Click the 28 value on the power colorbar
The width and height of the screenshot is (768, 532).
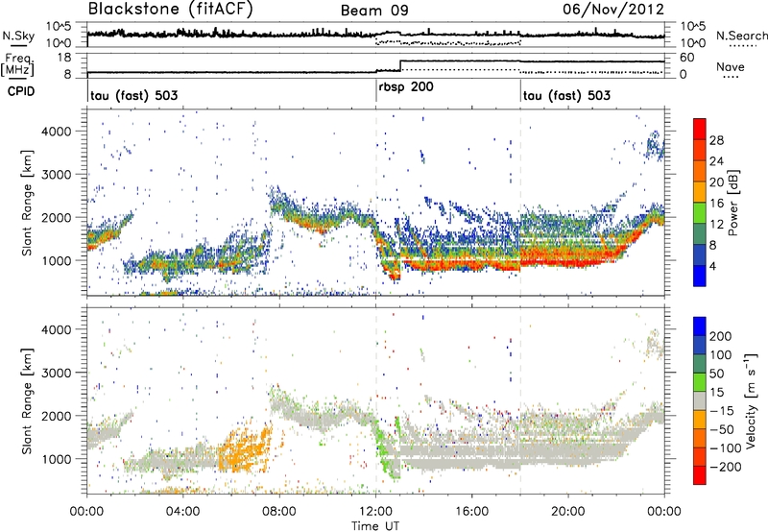click(716, 140)
